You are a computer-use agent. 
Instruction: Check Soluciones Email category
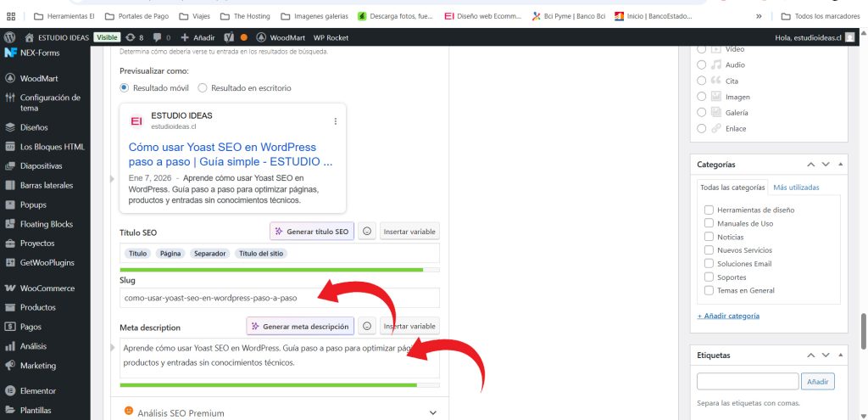(709, 264)
